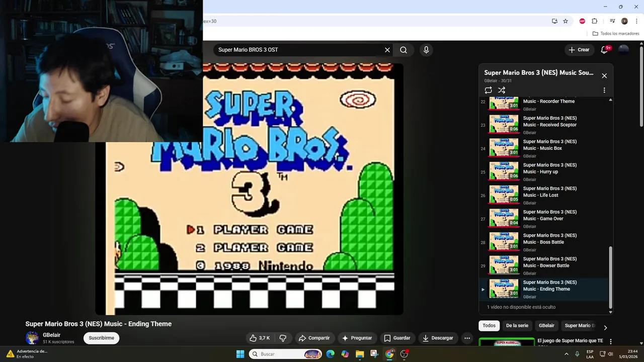Open YouTube notifications bell
Screen dimensions: 644x362
pos(605,50)
